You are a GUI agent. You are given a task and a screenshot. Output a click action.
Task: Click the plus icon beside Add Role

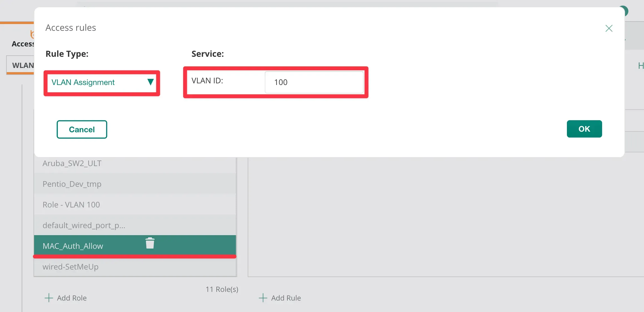click(x=49, y=298)
